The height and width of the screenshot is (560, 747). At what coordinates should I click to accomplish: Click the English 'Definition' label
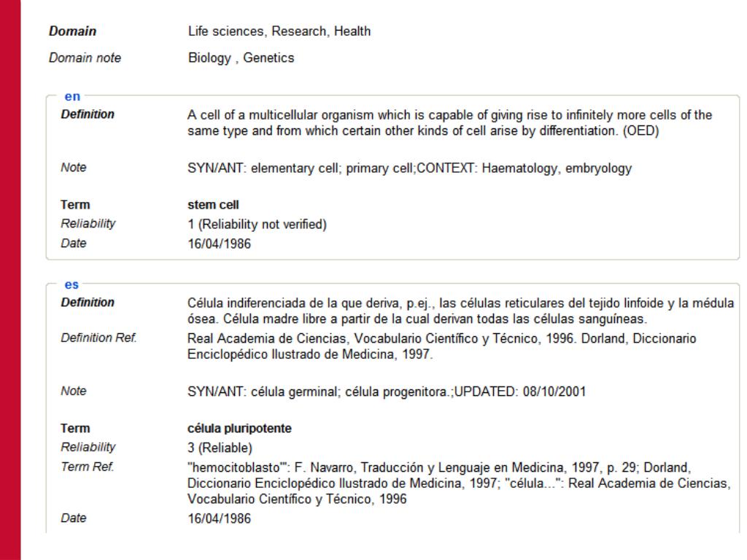click(88, 114)
